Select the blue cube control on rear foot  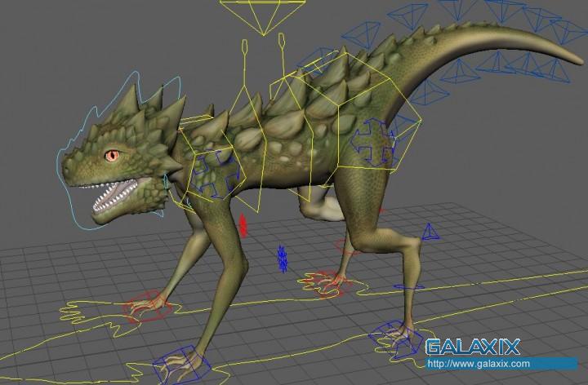pos(396,335)
